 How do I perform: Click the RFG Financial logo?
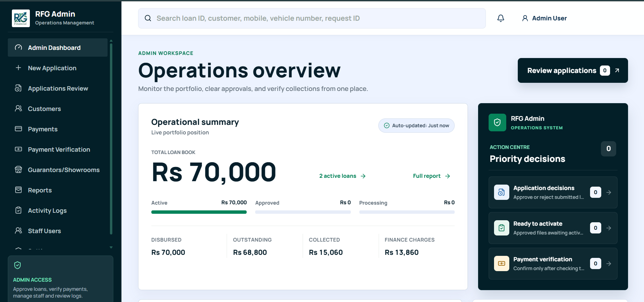point(21,18)
